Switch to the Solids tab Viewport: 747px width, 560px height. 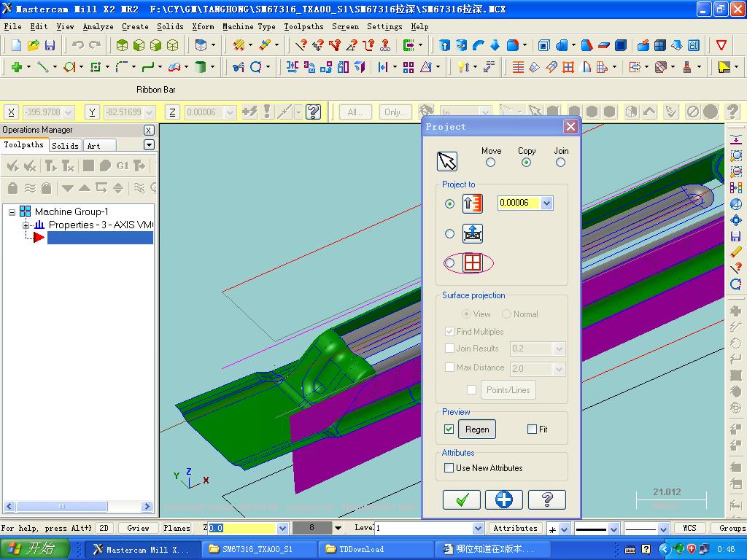(65, 146)
